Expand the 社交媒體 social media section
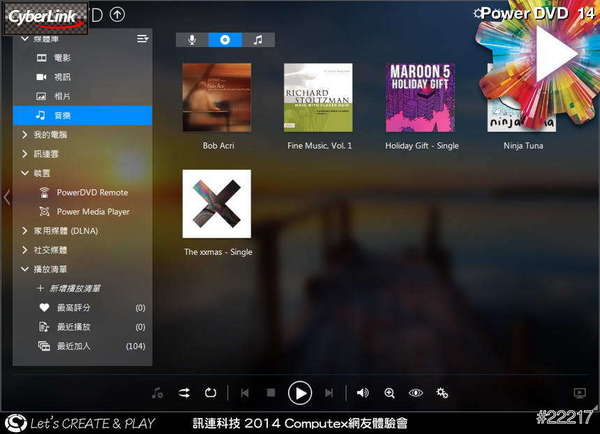The height and width of the screenshot is (434, 600). point(25,250)
